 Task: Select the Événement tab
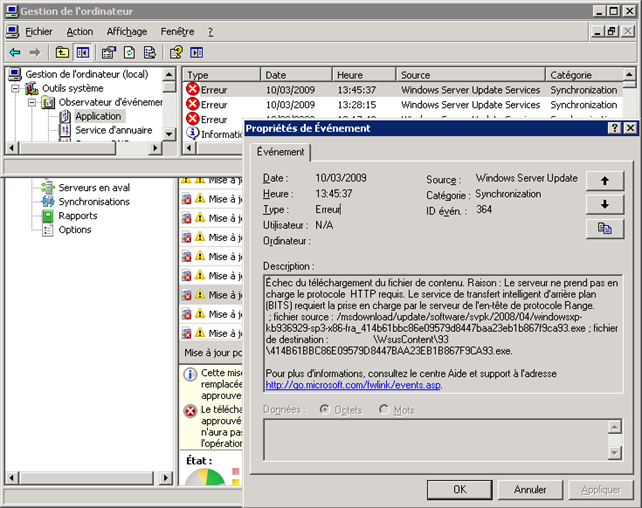280,152
